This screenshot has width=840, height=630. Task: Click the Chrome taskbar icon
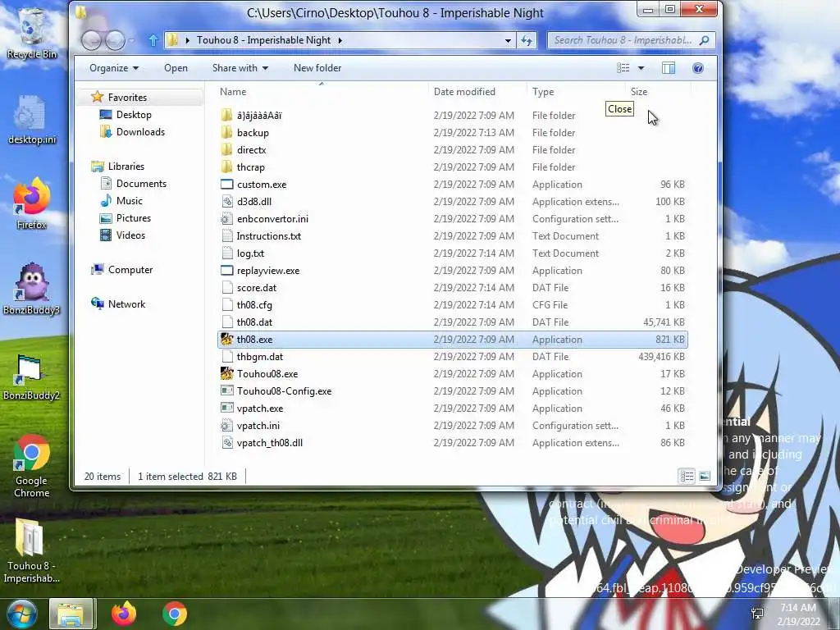click(175, 614)
